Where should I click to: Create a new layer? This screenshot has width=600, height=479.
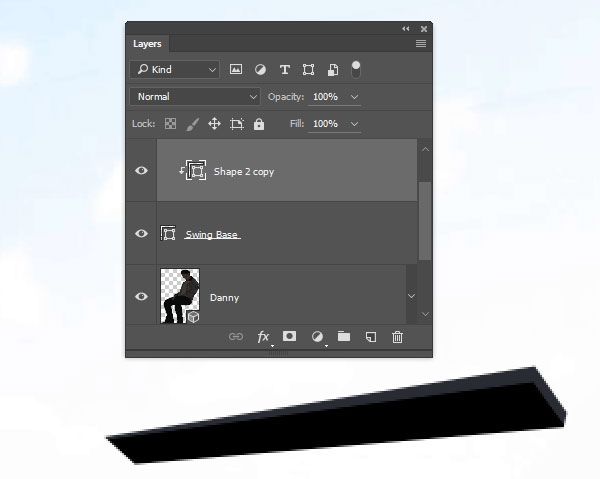click(x=371, y=337)
